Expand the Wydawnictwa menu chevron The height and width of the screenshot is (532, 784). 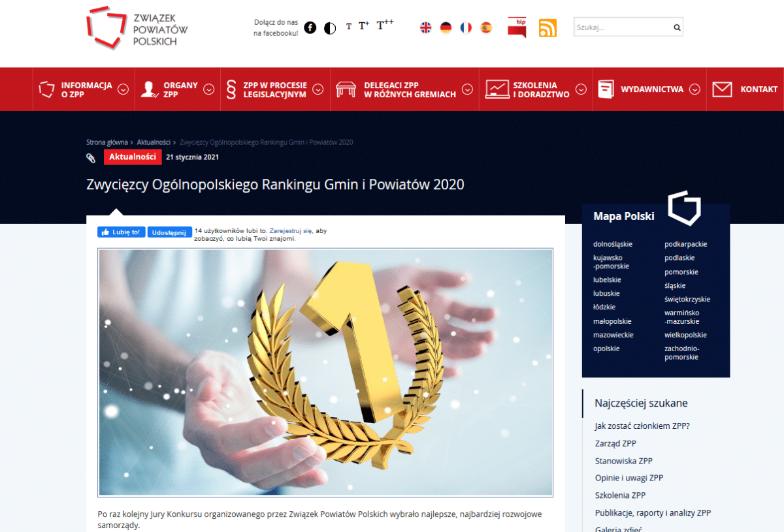click(694, 89)
